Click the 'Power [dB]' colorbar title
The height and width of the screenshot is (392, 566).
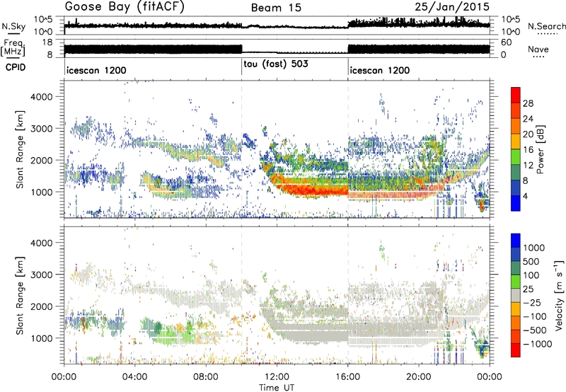[x=540, y=149]
